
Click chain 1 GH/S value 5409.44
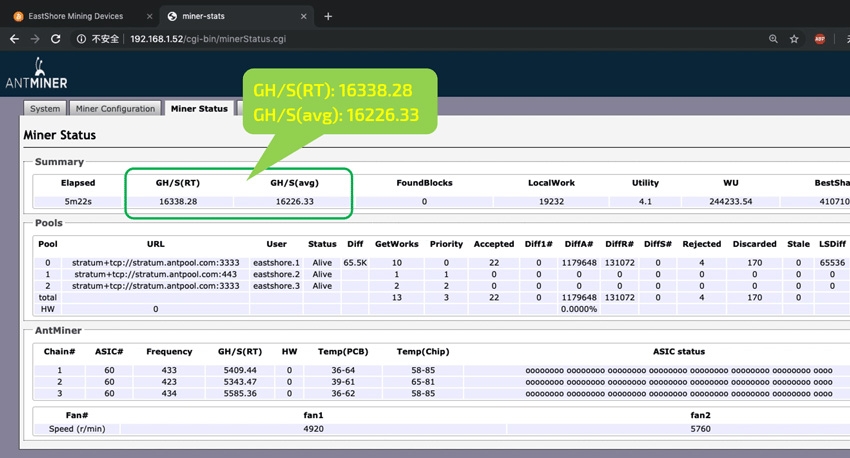click(240, 370)
